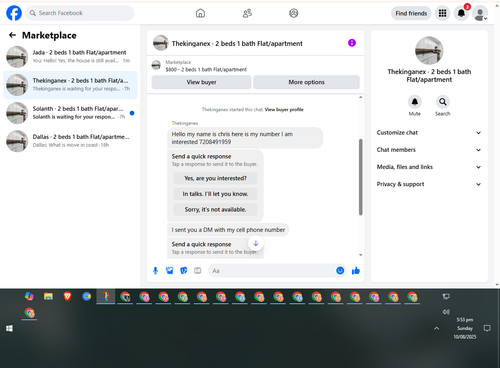
Task: Click the Search Facebook field
Action: (x=80, y=13)
